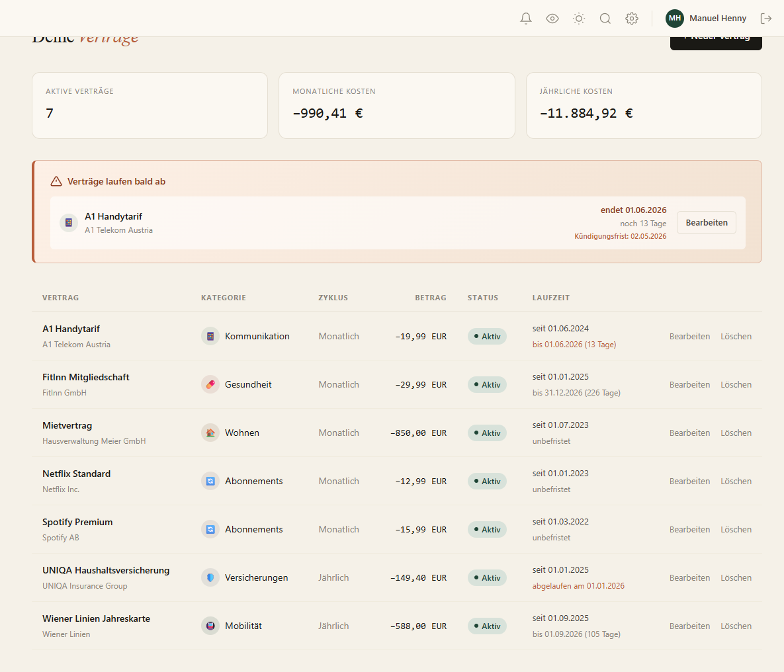Click the Mobilität category icon

pos(210,626)
